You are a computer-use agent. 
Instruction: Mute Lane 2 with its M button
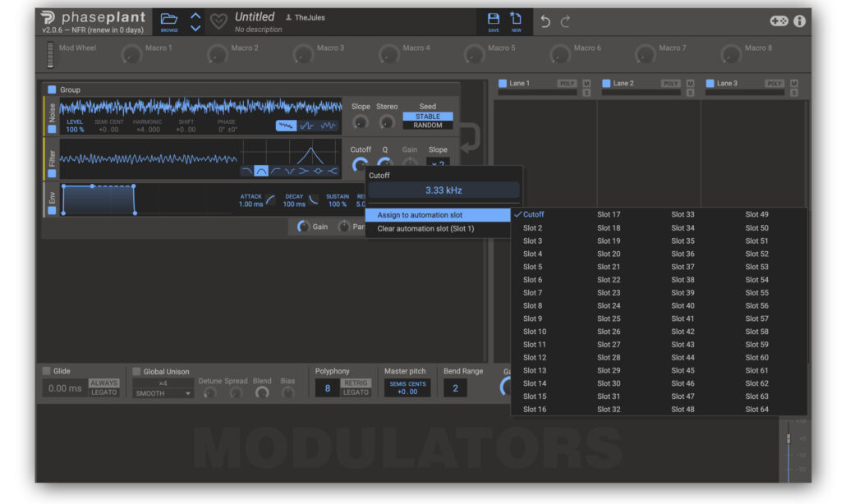point(690,83)
